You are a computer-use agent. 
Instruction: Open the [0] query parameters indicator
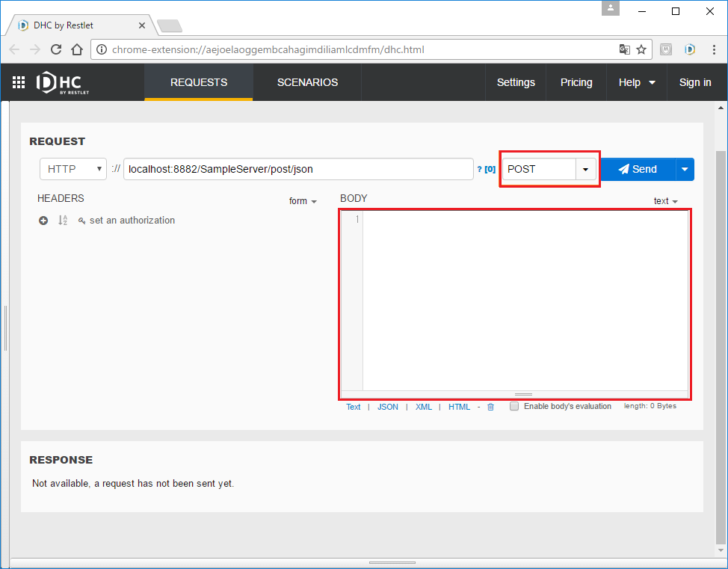tap(490, 170)
